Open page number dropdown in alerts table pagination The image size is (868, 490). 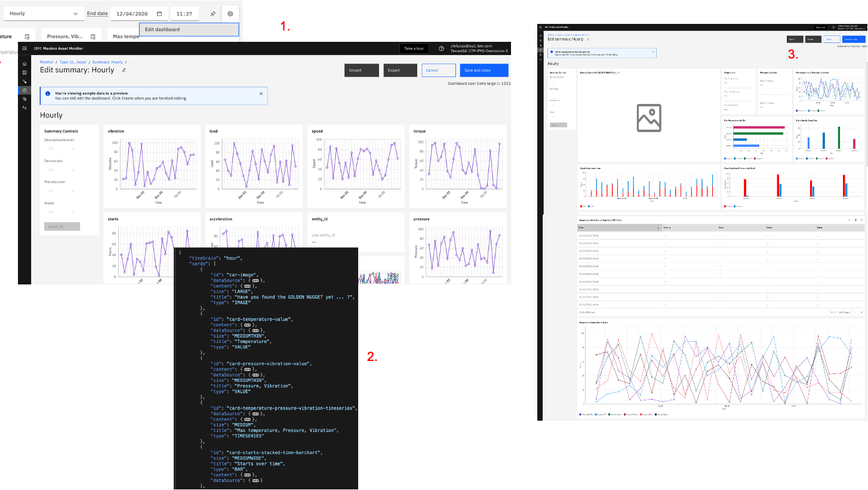point(834,313)
